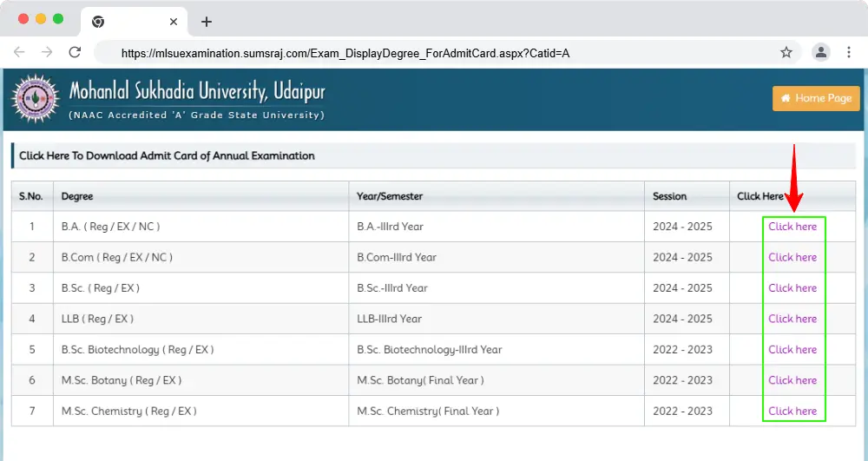Close the current browser tab
868x461 pixels.
174,22
